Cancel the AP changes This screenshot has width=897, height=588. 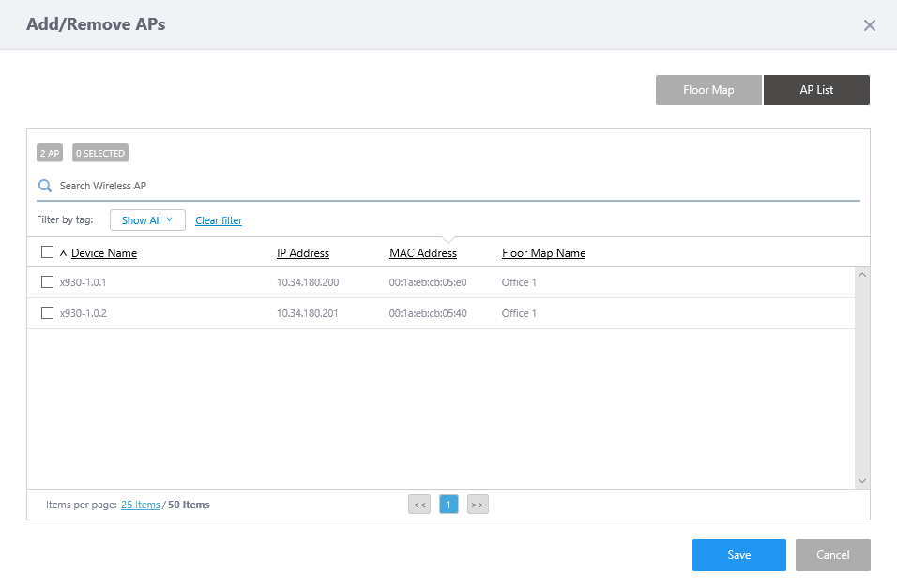click(x=832, y=555)
